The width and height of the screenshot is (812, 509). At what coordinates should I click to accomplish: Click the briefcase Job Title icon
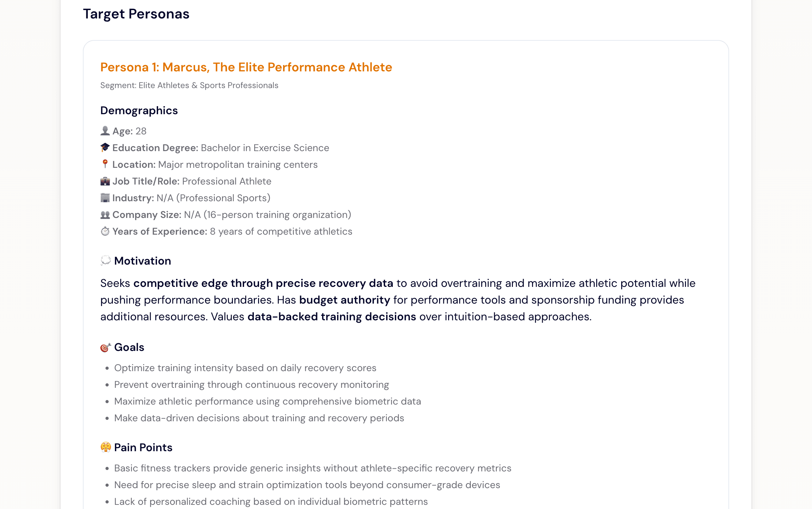(105, 181)
